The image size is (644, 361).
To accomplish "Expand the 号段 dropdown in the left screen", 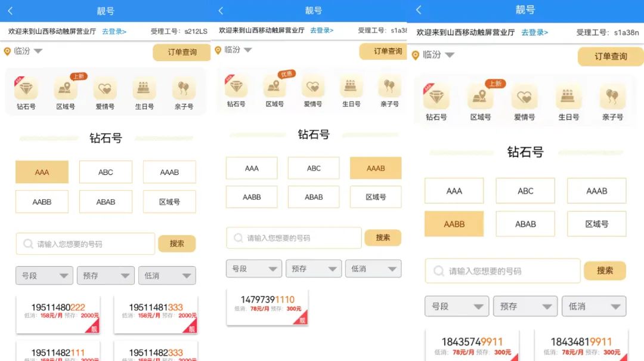I will 45,276.
